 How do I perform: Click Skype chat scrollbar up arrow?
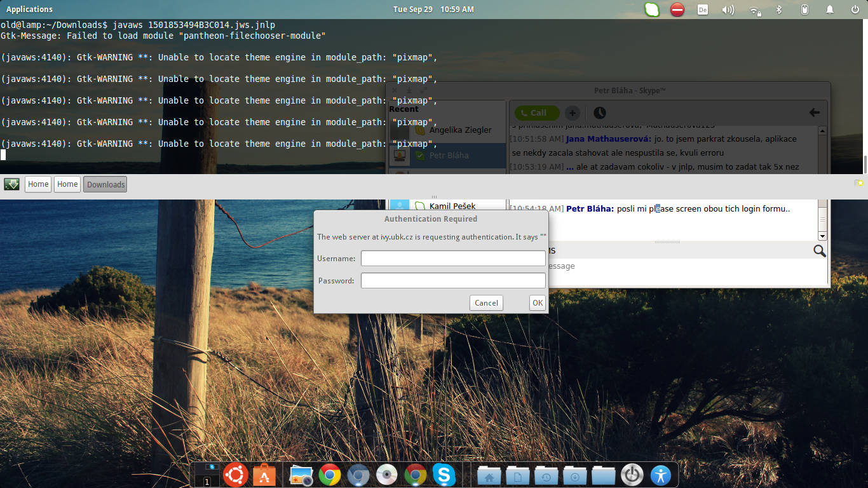pos(822,130)
